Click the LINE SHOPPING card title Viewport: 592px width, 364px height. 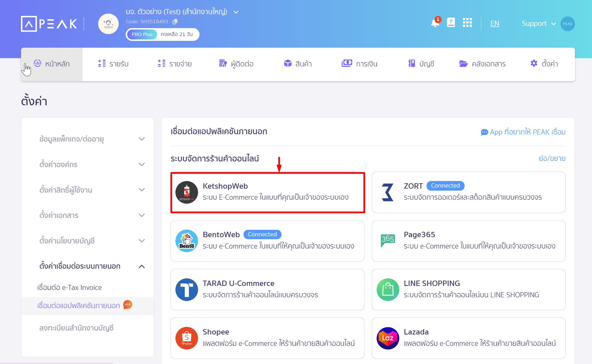[x=432, y=283]
